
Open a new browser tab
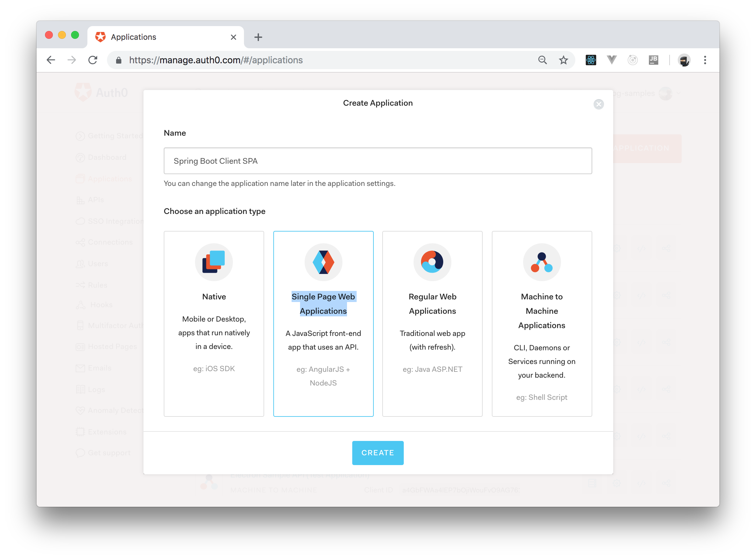[x=258, y=37]
